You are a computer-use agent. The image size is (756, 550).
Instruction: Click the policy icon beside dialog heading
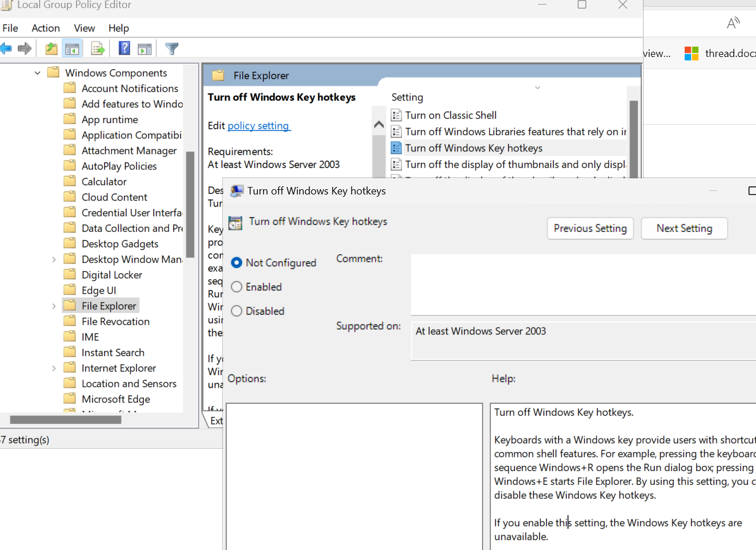235,223
